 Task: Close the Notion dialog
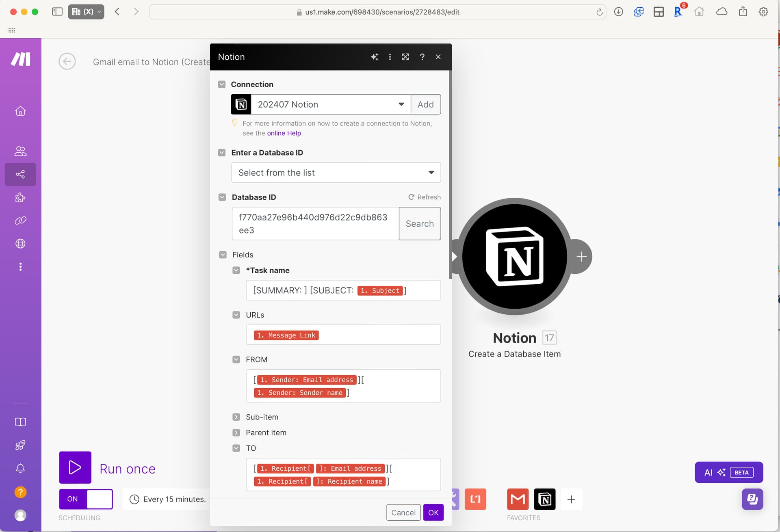tap(438, 57)
